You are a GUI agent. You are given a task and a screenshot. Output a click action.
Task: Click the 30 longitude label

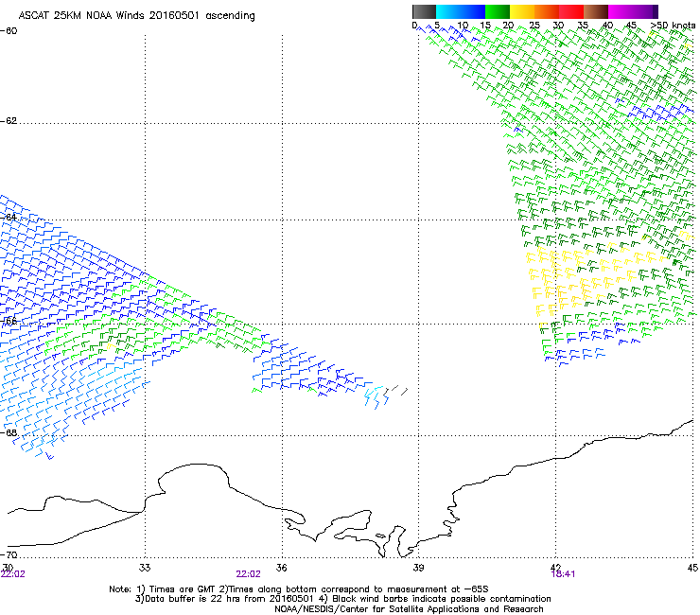tap(8, 567)
